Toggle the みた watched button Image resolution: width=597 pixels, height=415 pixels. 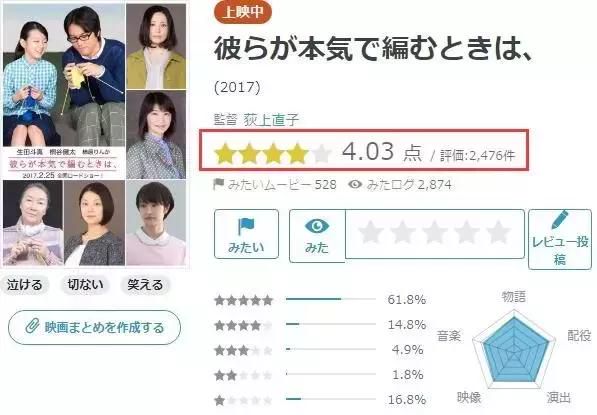click(317, 236)
